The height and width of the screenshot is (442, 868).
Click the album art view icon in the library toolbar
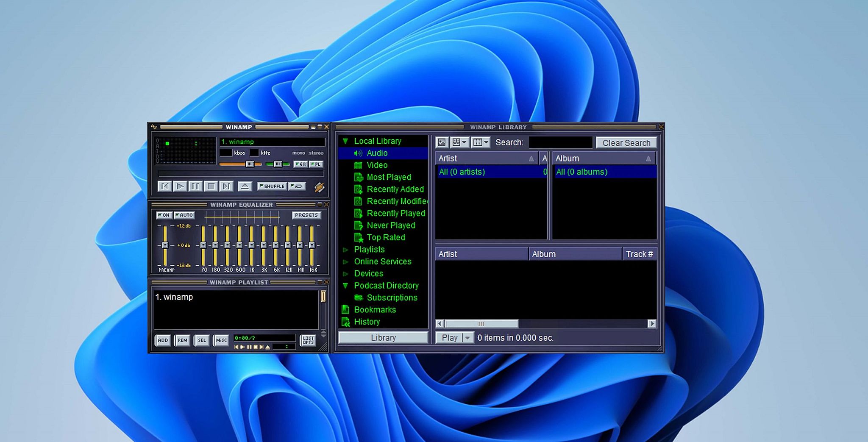click(442, 142)
